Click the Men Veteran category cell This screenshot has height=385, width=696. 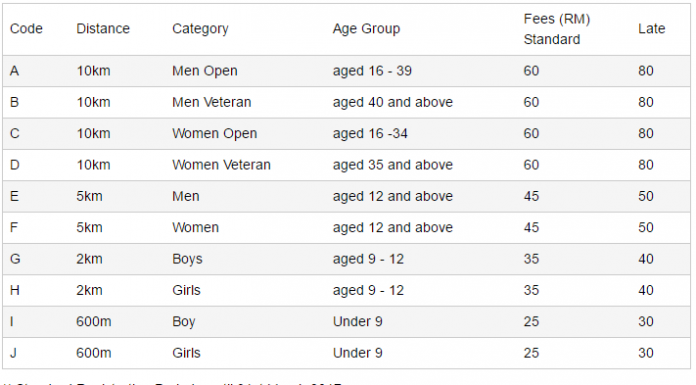pyautogui.click(x=212, y=102)
